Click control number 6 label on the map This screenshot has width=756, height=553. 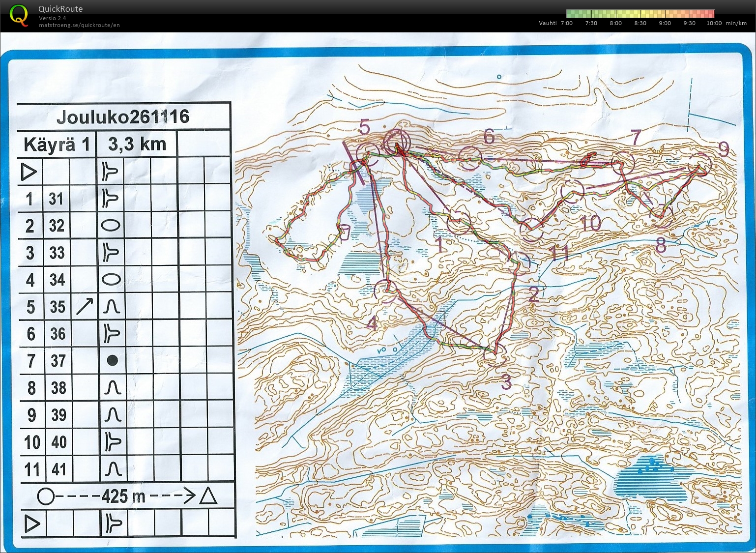pos(489,137)
